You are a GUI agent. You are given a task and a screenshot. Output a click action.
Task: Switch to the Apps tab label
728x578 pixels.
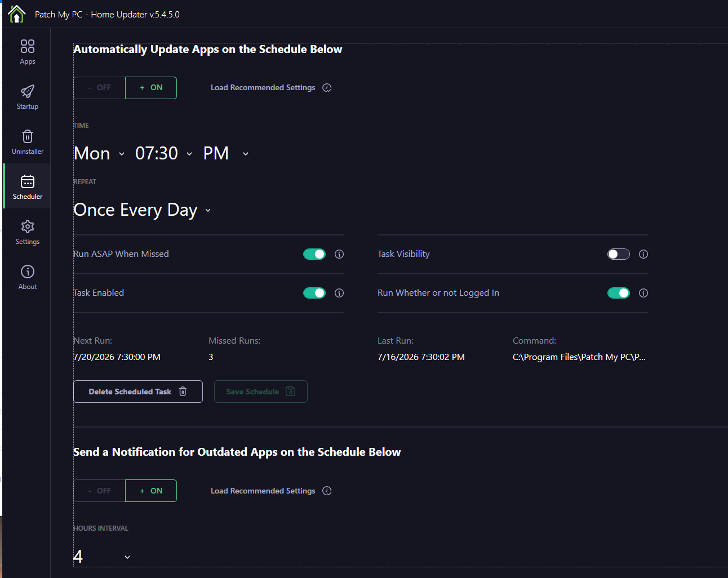28,61
